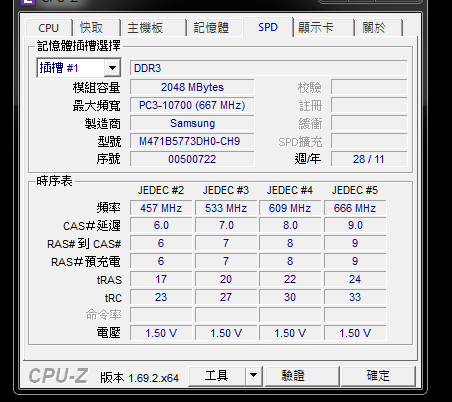Click the part number M471B5773DH0-CH9

tap(192, 141)
